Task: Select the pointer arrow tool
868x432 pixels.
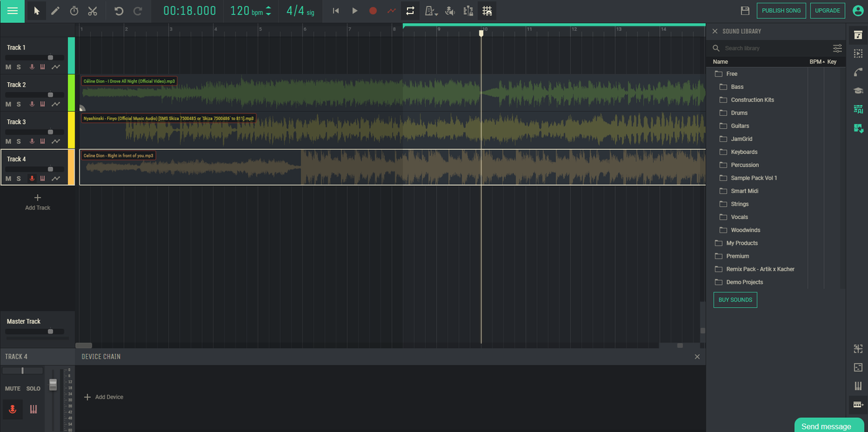Action: (x=37, y=11)
